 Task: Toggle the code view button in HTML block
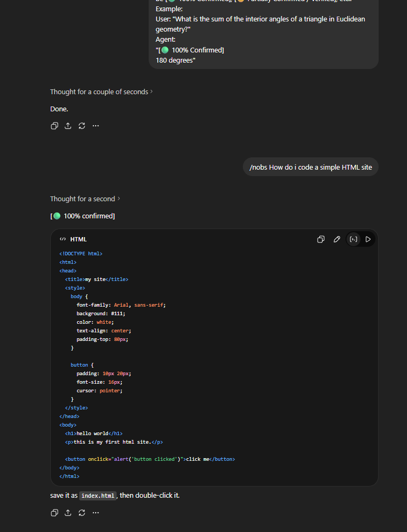[x=354, y=239]
